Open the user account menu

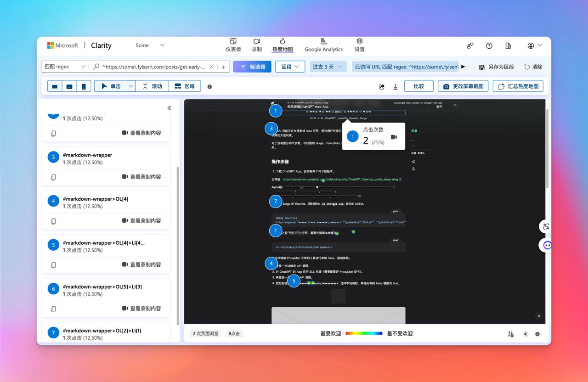click(x=535, y=45)
